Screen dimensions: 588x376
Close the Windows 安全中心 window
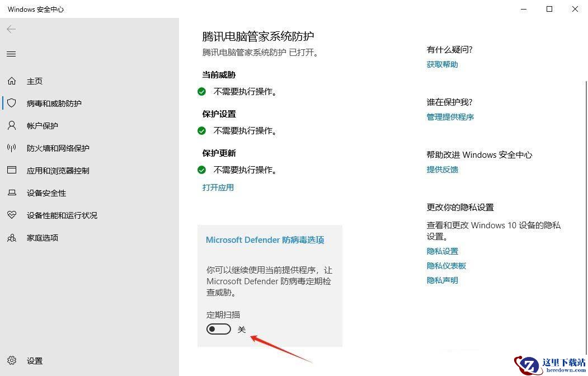(575, 9)
